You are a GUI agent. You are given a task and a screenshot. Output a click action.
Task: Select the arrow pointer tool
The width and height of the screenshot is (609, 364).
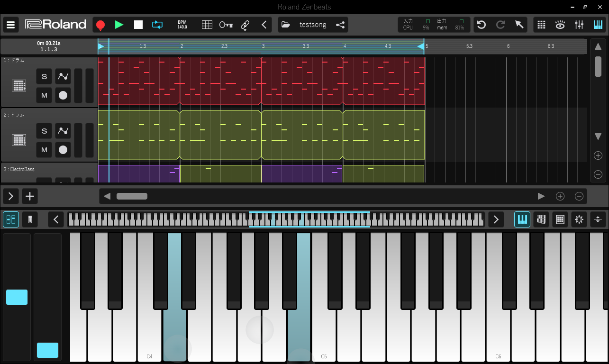[x=519, y=25]
